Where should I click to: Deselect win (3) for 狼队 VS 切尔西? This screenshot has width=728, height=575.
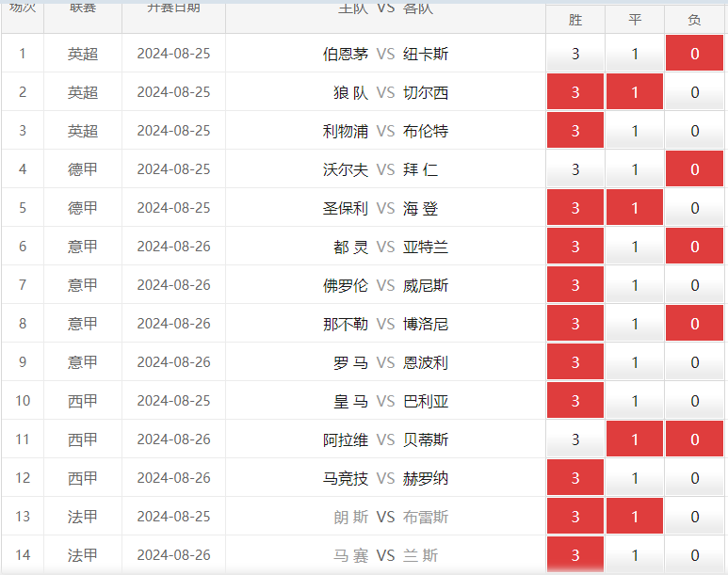[x=575, y=92]
